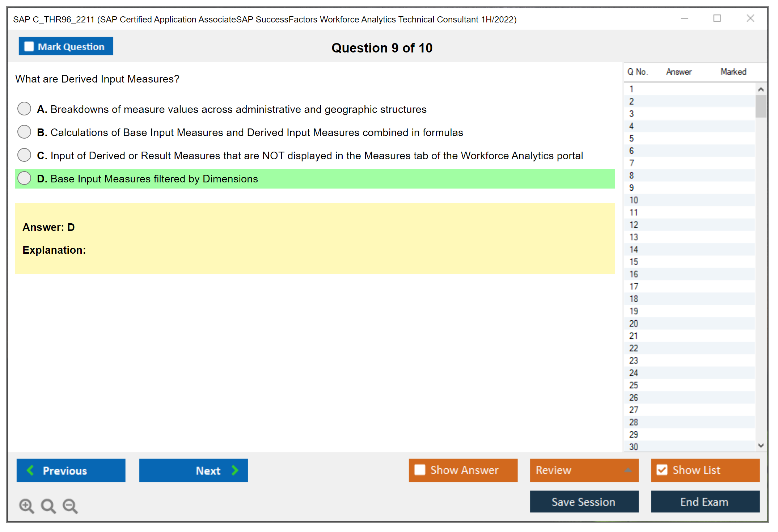Image resolution: width=778 pixels, height=532 pixels.
Task: Expand the Review dropdown arrow
Action: click(628, 470)
